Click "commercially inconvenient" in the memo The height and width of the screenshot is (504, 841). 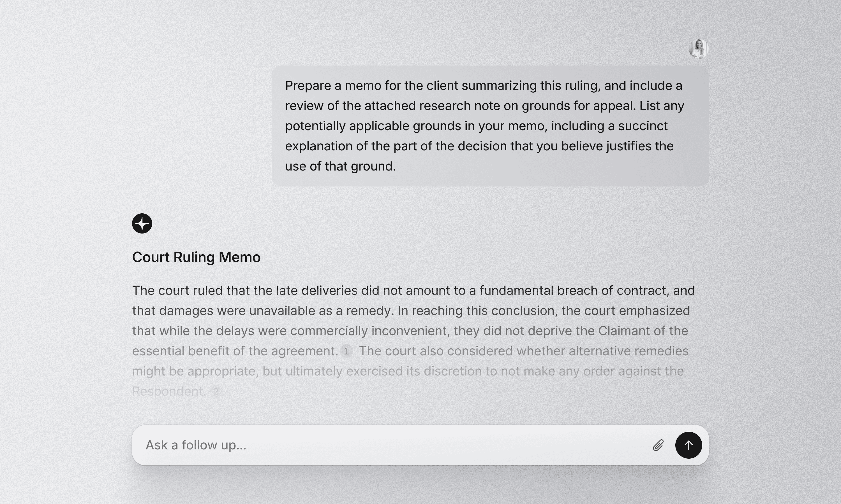click(370, 331)
